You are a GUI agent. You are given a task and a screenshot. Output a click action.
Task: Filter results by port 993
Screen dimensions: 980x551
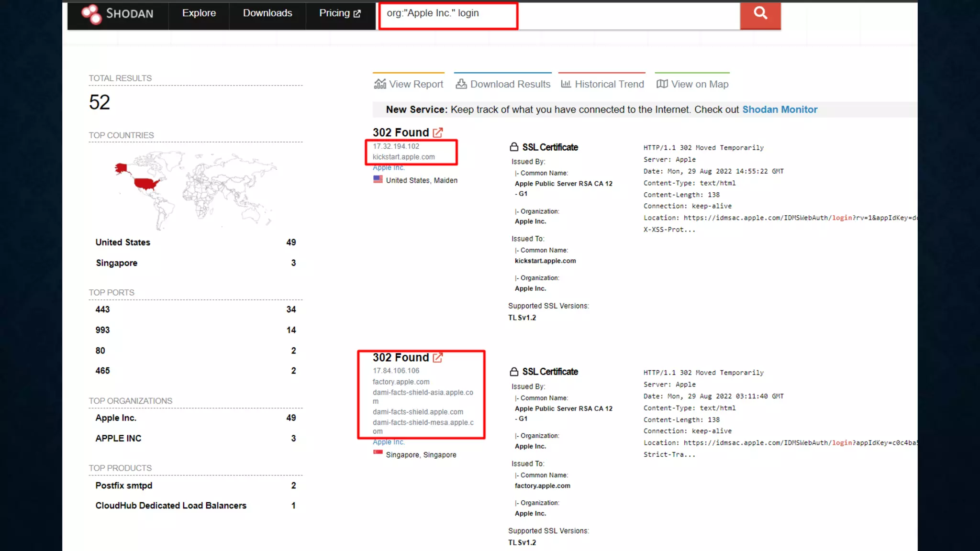click(x=102, y=330)
